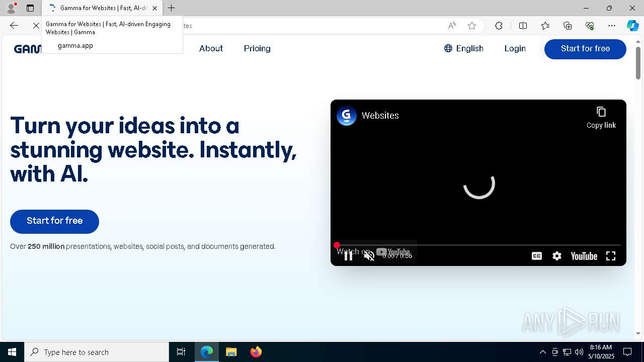Show hidden system tray icons
The width and height of the screenshot is (644, 362).
point(542,352)
